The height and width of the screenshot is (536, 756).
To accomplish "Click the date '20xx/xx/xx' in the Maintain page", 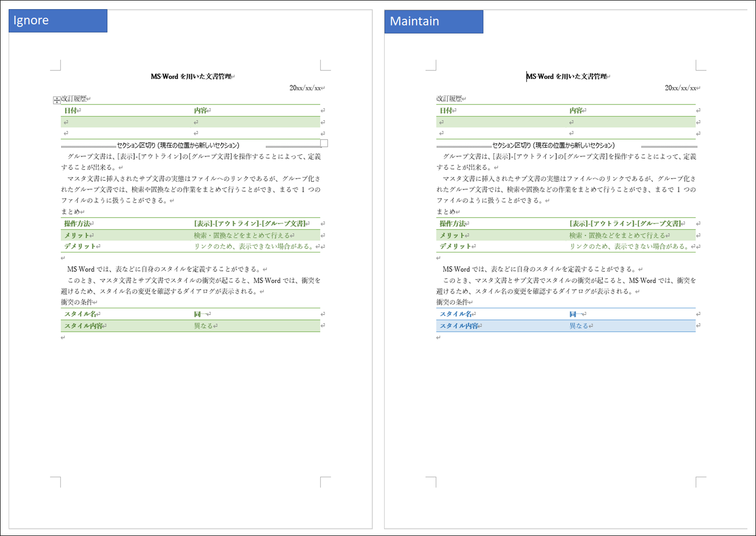I will (x=681, y=88).
